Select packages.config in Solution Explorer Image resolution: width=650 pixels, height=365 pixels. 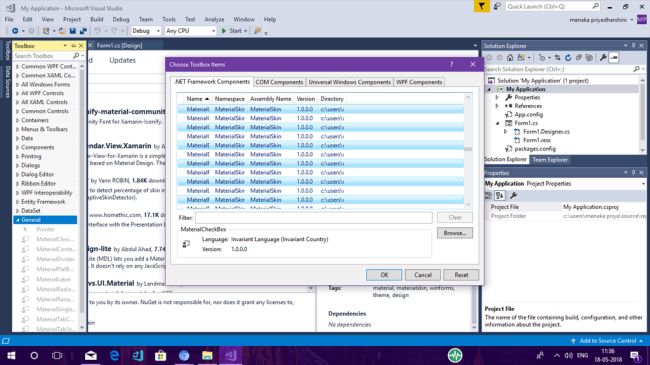coord(535,148)
